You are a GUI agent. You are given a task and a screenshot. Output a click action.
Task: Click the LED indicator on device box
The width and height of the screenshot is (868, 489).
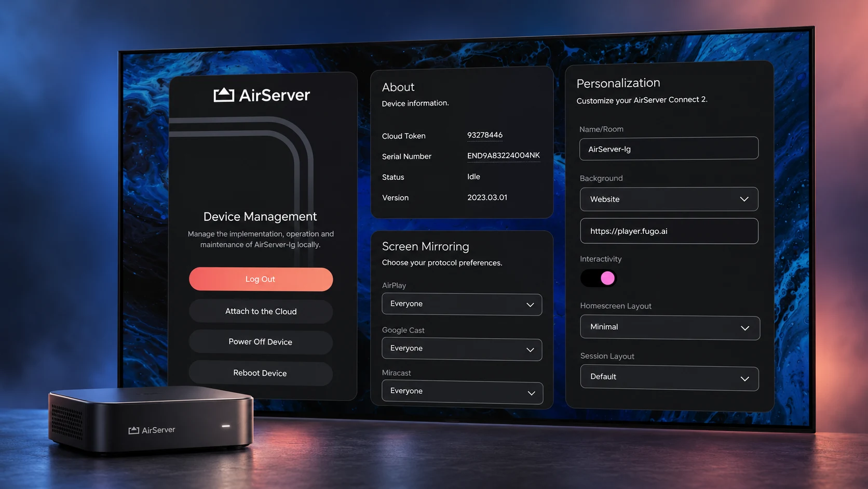point(226,426)
